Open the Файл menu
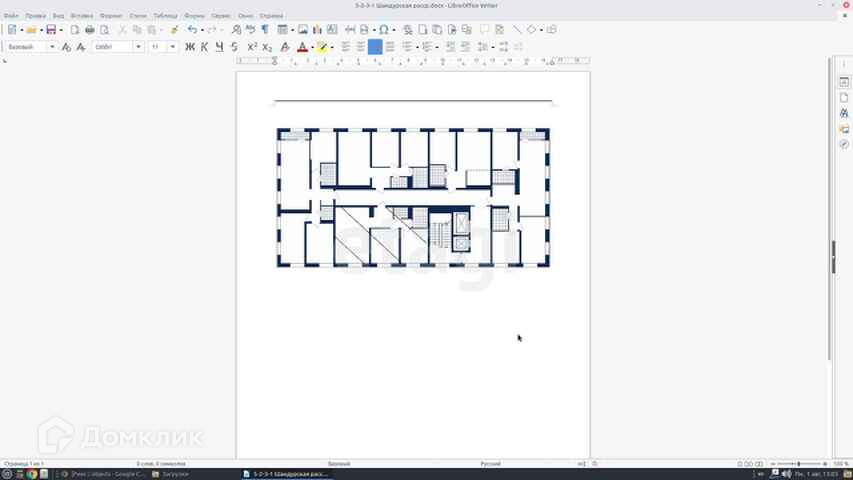This screenshot has height=480, width=853. click(x=11, y=16)
